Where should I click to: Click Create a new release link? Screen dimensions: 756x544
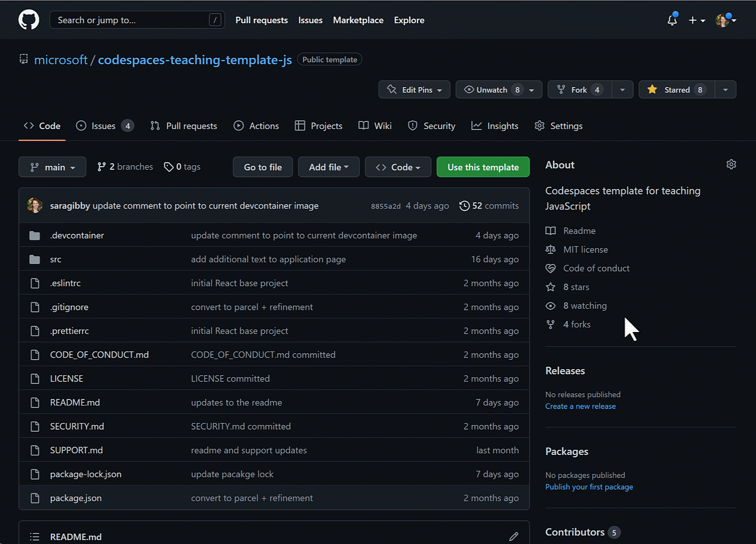coord(581,406)
